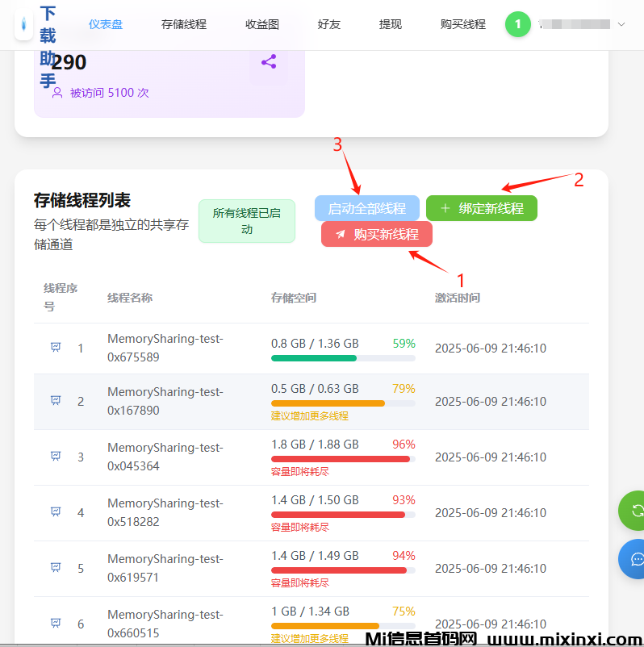Click the 启动全部线程 button
This screenshot has height=647, width=644.
(367, 208)
